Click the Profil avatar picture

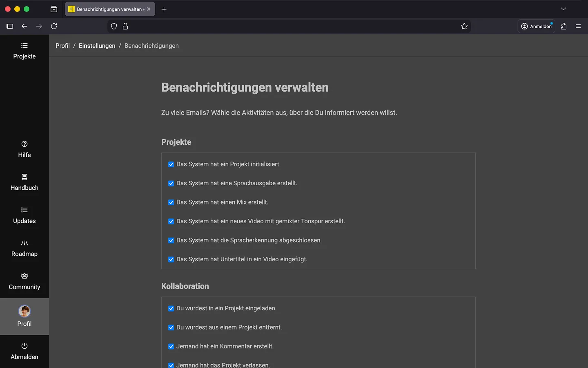pos(24,311)
